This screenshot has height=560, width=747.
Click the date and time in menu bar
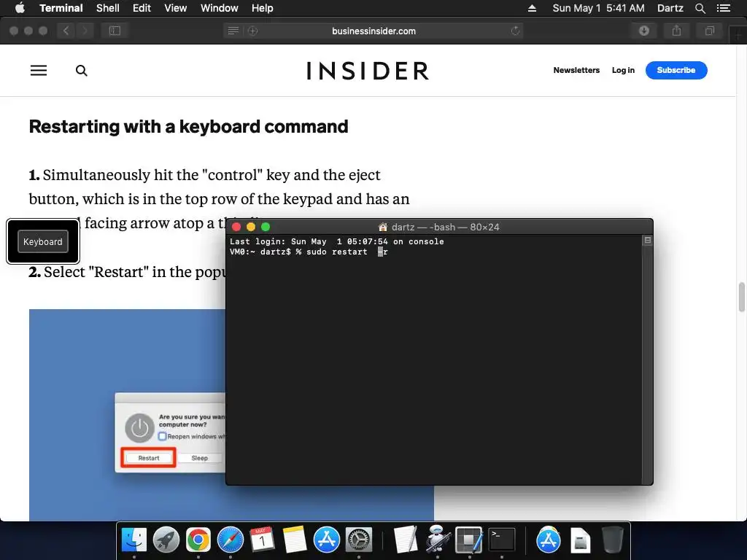(598, 8)
